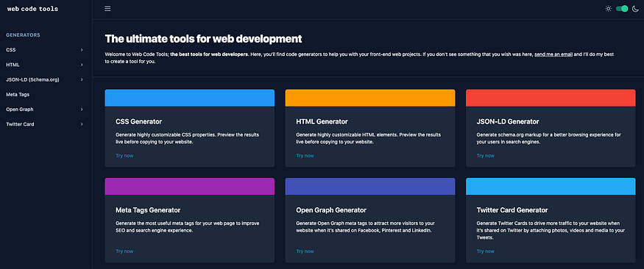Screen dimensions: 644x269
Task: Expand the Twitter Card sidebar chevron
Action: click(x=82, y=124)
